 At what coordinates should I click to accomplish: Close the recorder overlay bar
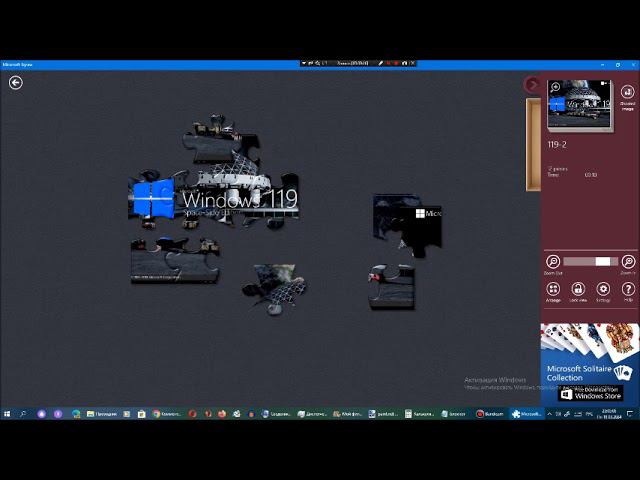click(413, 63)
